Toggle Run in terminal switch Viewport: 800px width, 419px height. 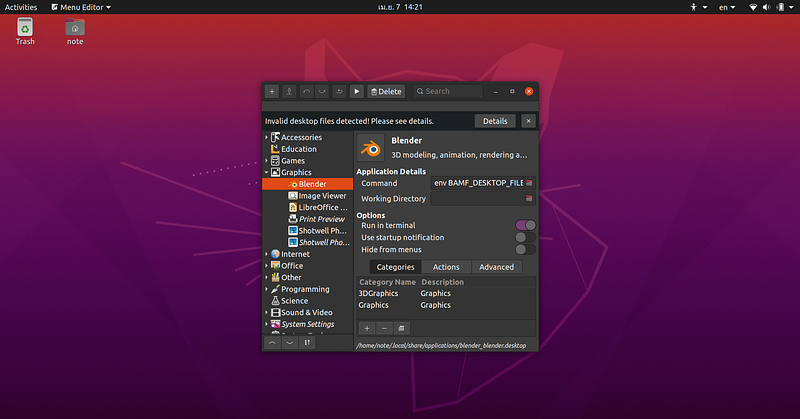click(526, 225)
